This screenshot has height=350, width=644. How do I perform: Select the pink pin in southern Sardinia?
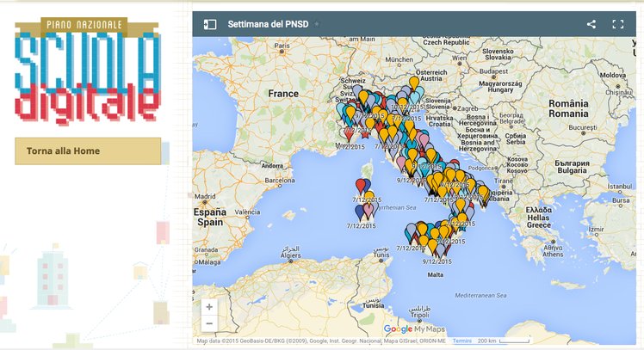point(368,211)
